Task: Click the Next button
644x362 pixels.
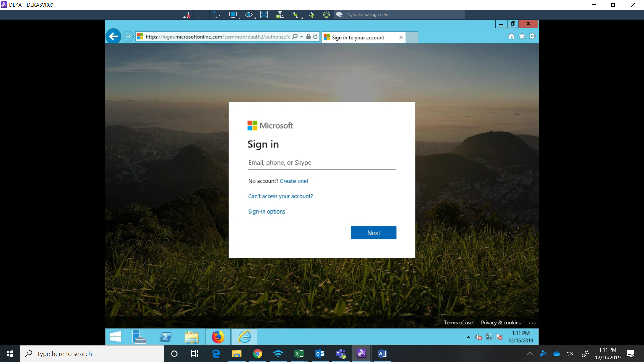Action: point(373,233)
